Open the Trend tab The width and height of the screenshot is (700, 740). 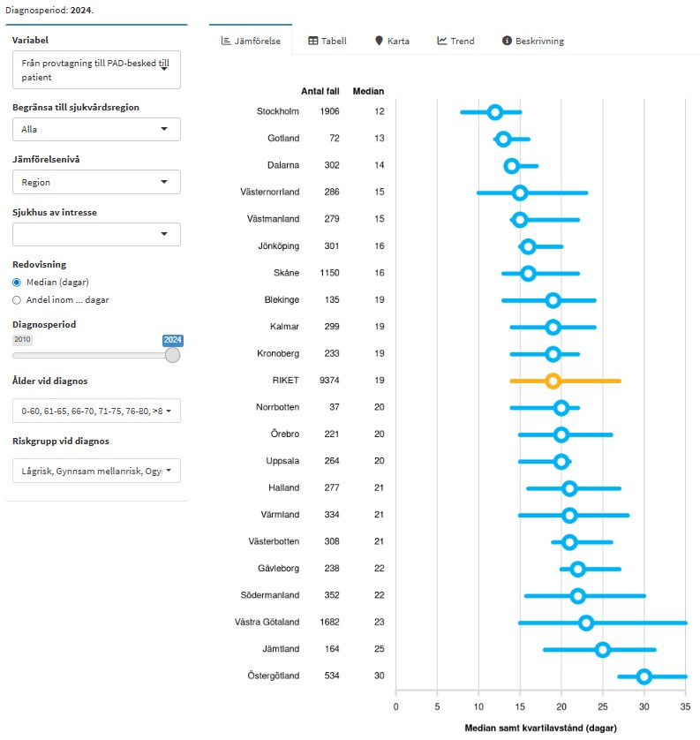coord(462,41)
